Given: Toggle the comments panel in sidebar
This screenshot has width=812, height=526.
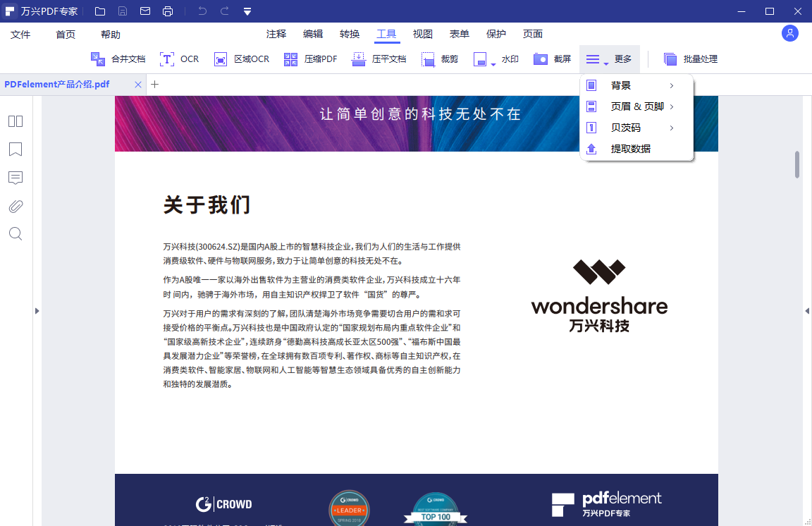Looking at the screenshot, I should [x=16, y=178].
